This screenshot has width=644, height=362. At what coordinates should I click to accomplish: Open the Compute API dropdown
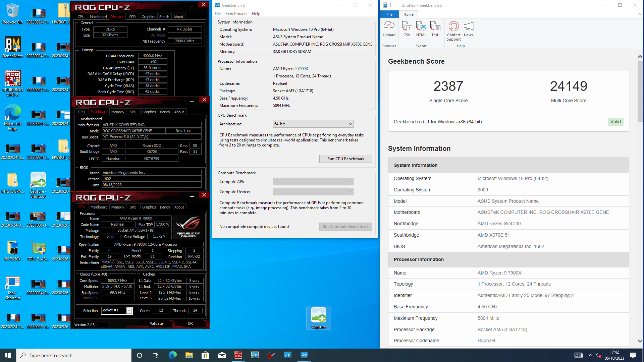313,182
